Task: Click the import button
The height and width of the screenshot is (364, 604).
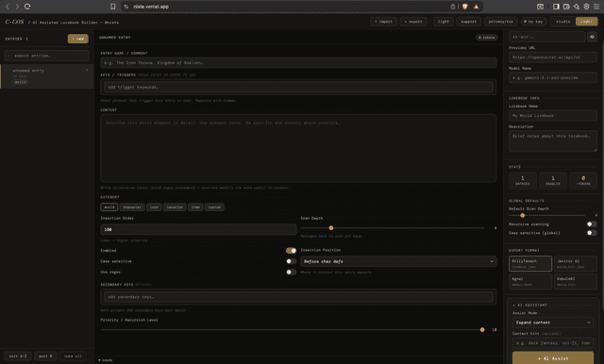Action: 383,22
